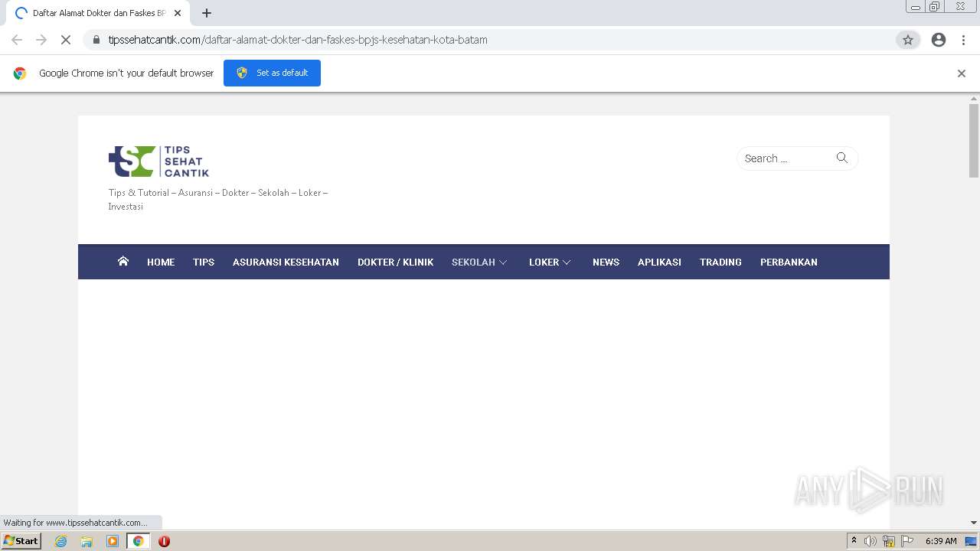The width and height of the screenshot is (980, 551).
Task: Click the URL address bar
Action: 490,40
